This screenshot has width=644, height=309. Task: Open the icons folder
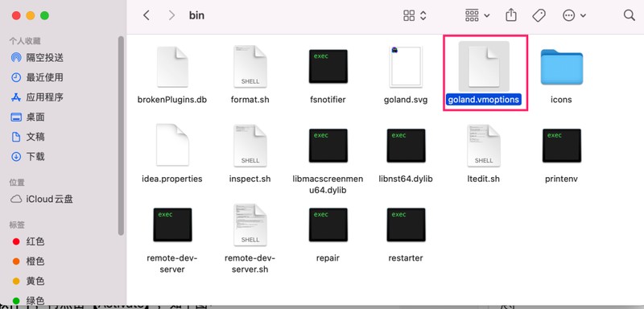tap(561, 67)
